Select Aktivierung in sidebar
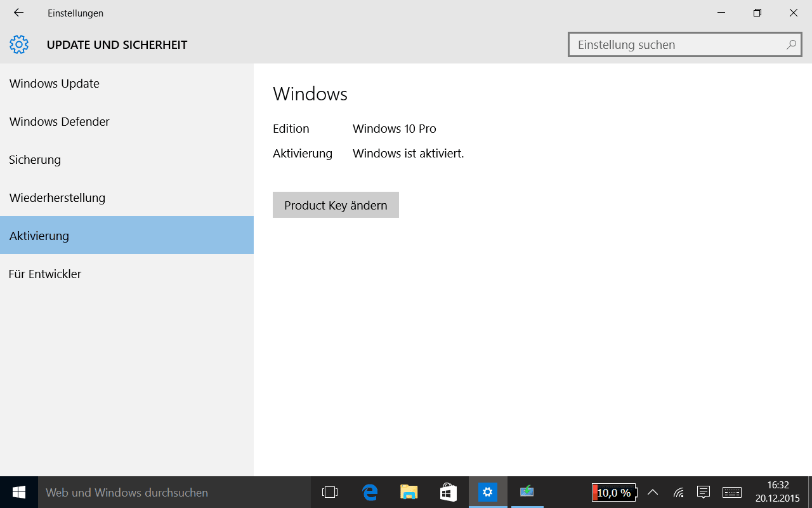The image size is (812, 508). [127, 236]
